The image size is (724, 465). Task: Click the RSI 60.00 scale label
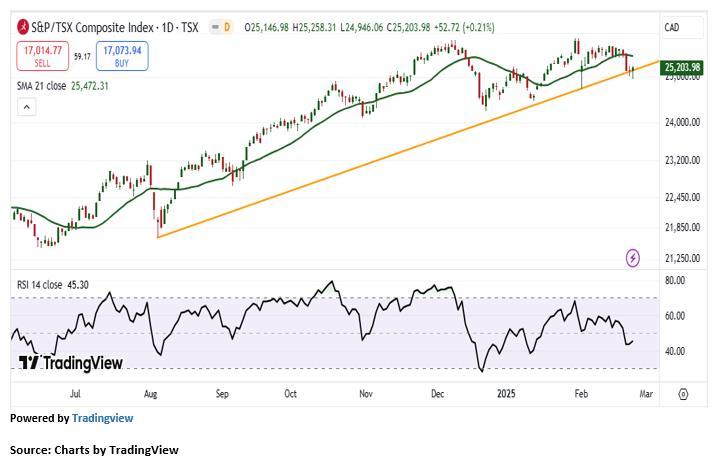coord(674,316)
